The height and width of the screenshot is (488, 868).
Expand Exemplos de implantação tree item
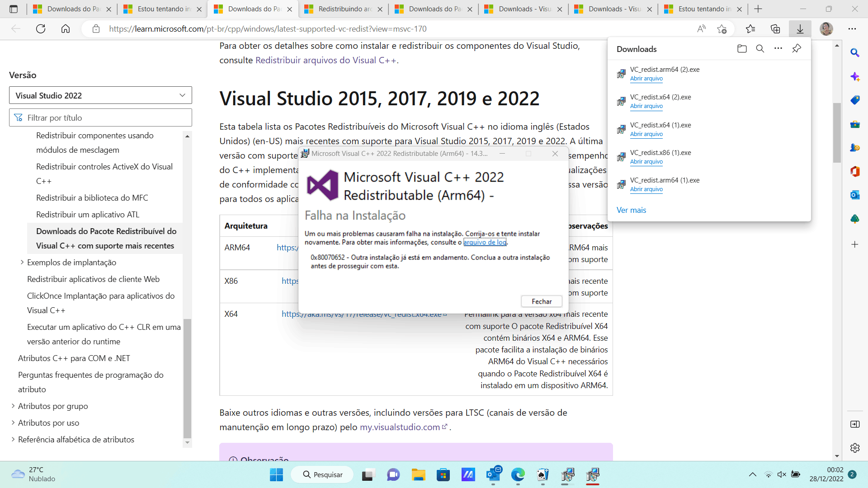[22, 263]
